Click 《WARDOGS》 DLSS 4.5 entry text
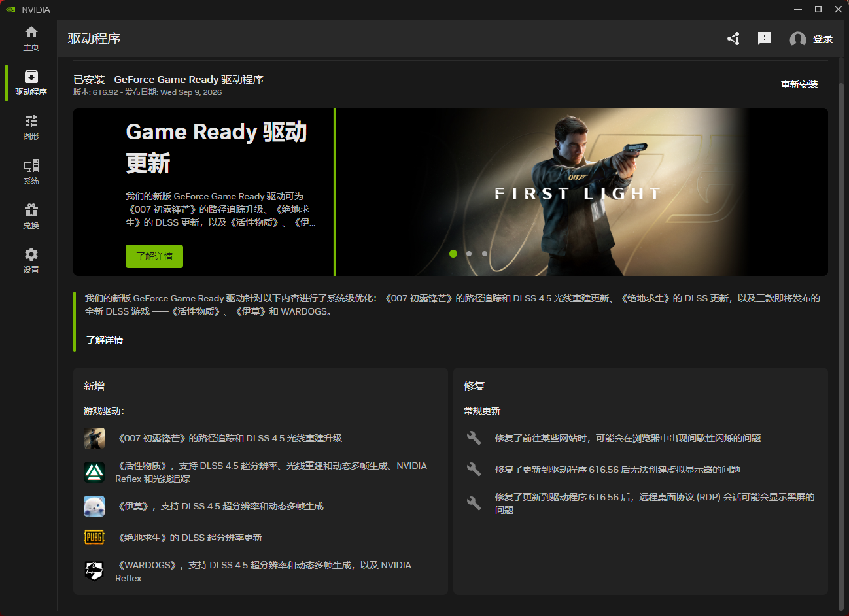 pos(263,572)
